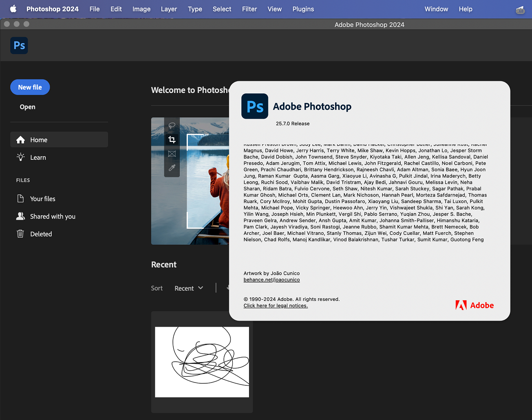Click the Recent section heading
This screenshot has width=532, height=420.
pos(164,265)
